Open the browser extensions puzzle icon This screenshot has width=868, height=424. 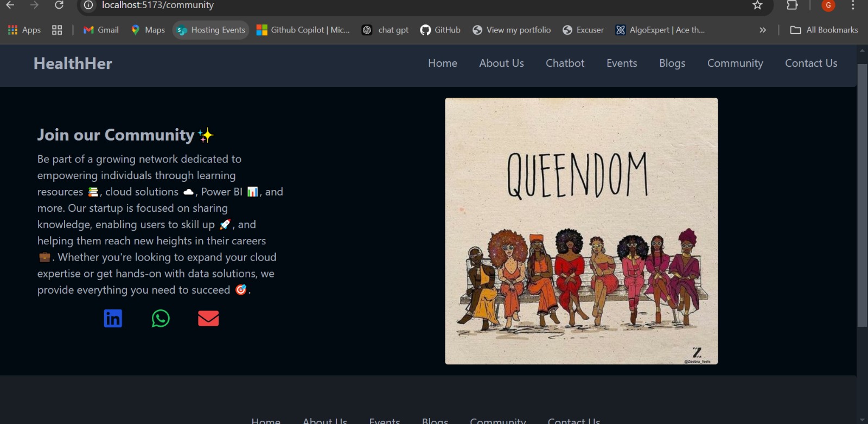coord(792,5)
